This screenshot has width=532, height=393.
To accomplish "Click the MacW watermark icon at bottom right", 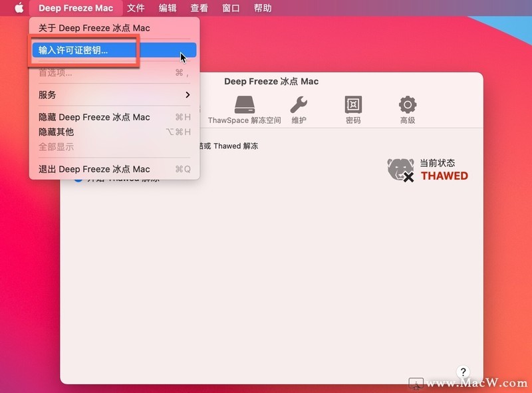I will [x=416, y=384].
